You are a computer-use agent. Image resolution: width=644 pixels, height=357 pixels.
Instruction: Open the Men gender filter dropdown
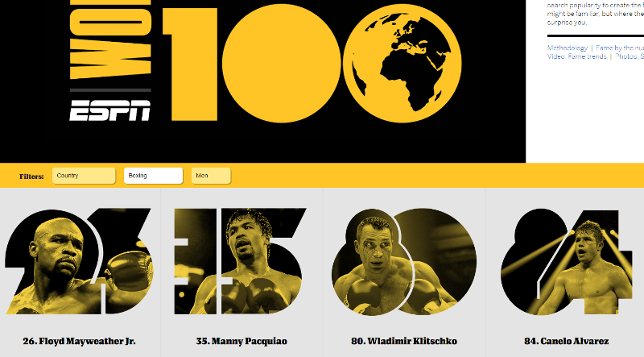pyautogui.click(x=211, y=176)
